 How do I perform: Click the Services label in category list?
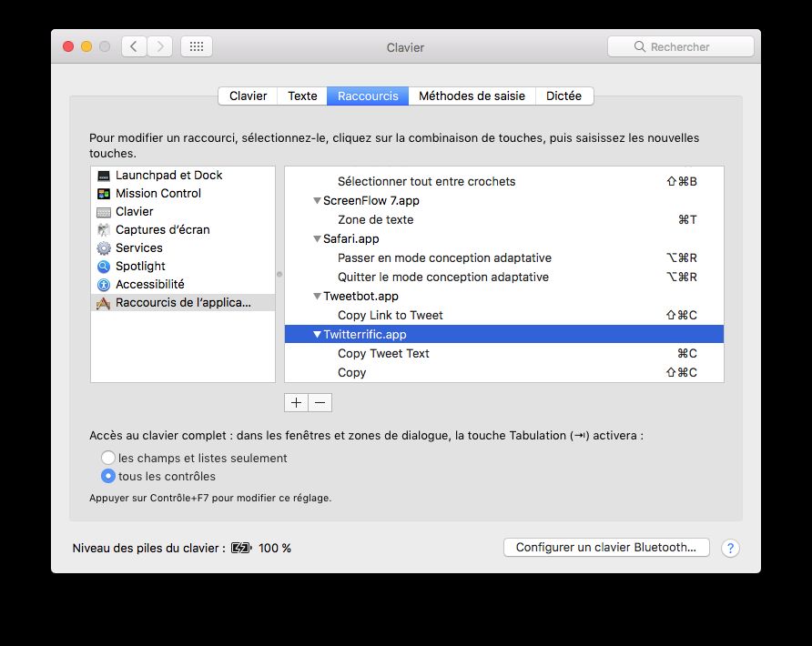[138, 248]
